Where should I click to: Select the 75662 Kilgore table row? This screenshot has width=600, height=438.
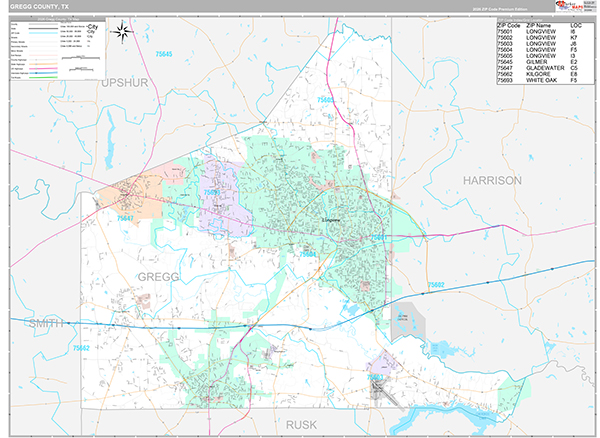click(540, 75)
